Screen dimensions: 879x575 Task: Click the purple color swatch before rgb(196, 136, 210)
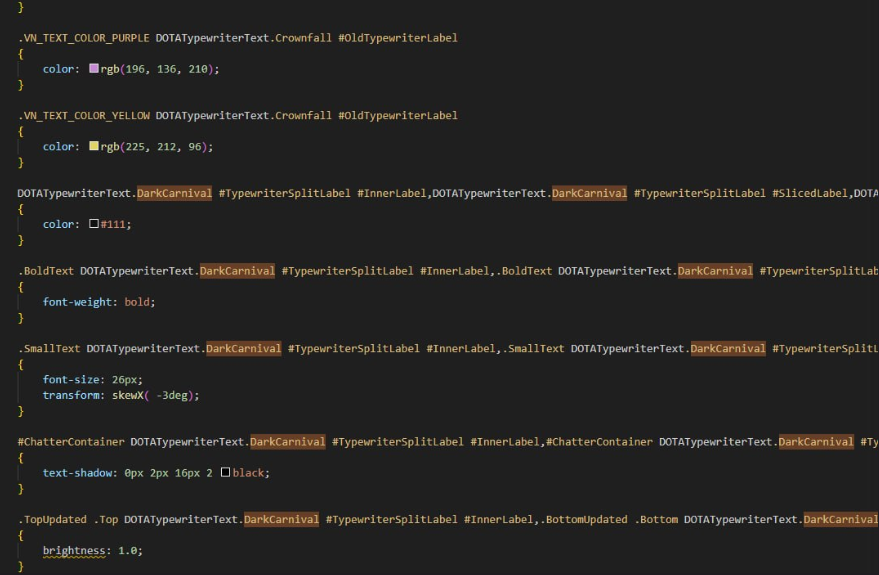coord(94,69)
